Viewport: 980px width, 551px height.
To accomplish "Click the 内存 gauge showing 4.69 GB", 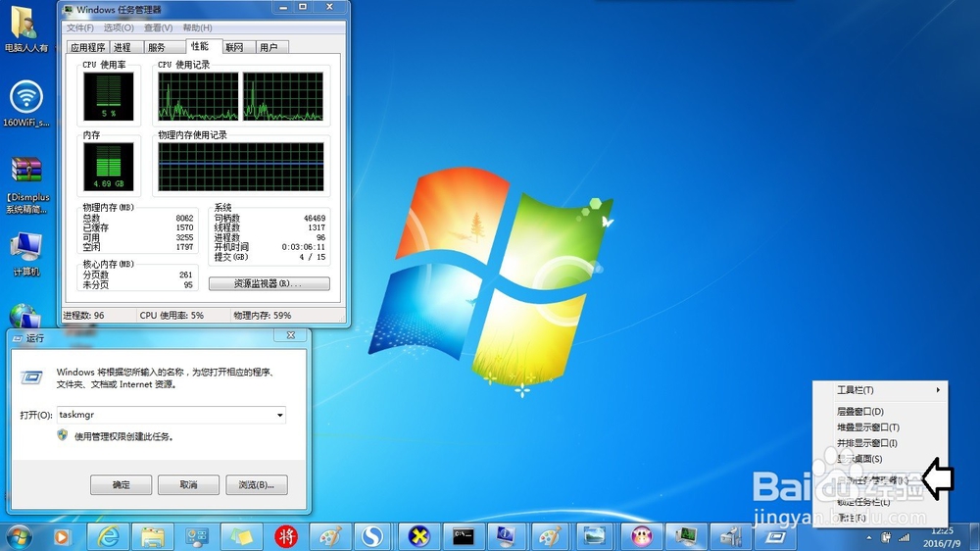I will point(109,167).
